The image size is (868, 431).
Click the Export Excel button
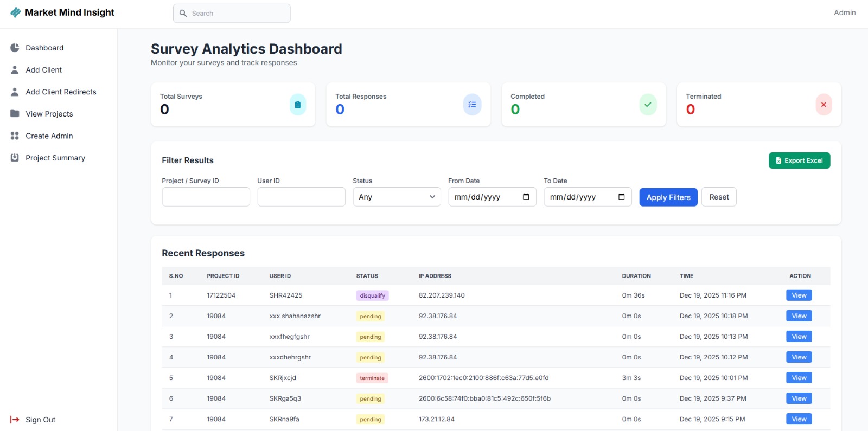[x=799, y=160]
